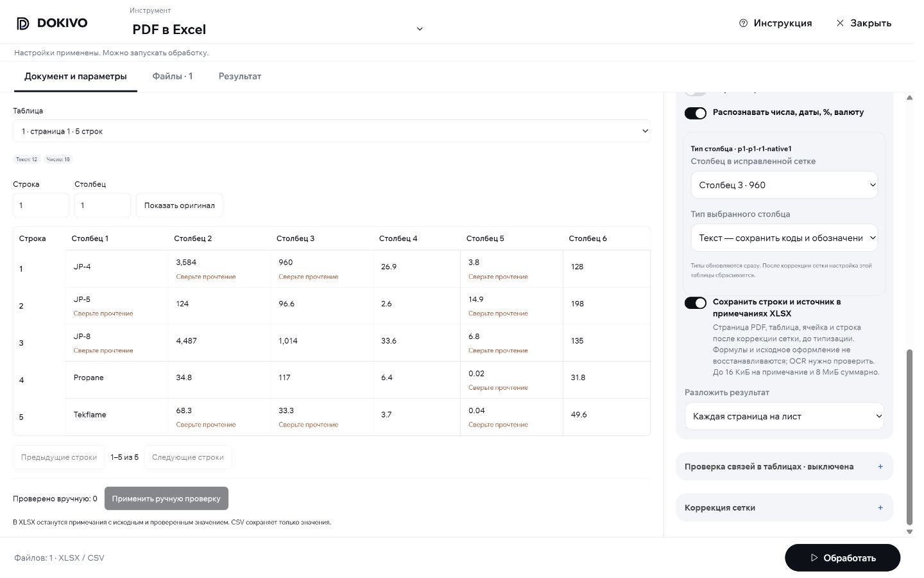Image resolution: width=924 pixels, height=578 pixels.
Task: Close the tool with Закрыть
Action: (x=864, y=23)
